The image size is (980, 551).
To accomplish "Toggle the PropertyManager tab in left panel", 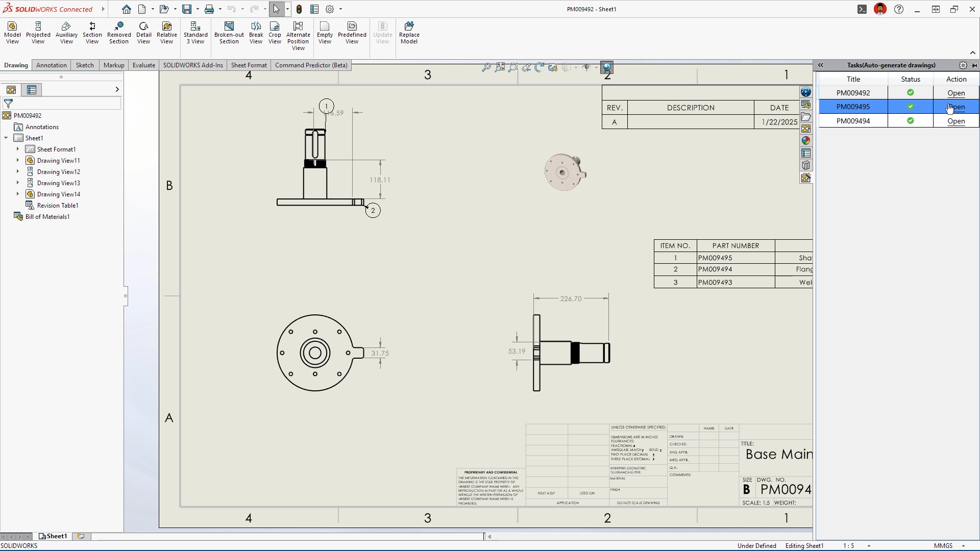I will tap(32, 90).
